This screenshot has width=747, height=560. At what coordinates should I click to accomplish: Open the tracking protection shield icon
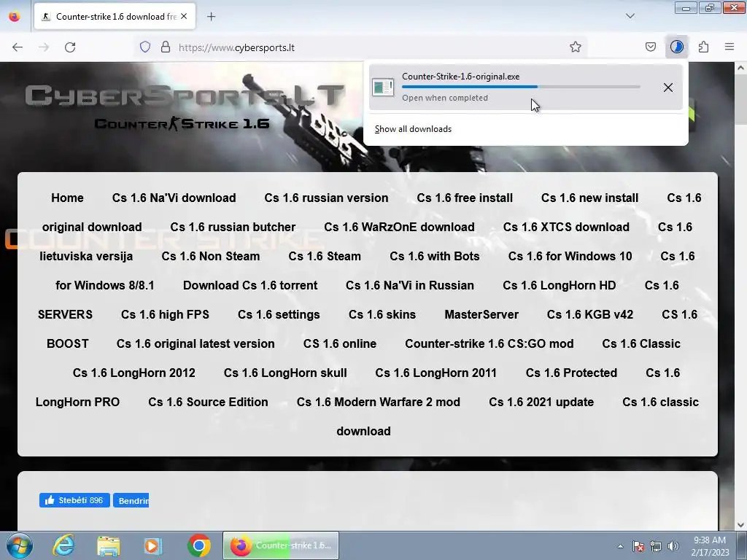[x=145, y=47]
